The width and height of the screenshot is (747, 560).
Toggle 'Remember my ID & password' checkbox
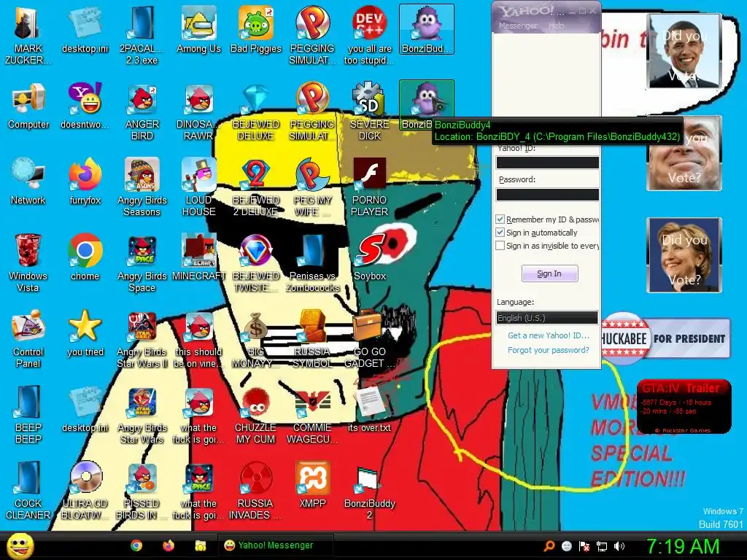pos(500,219)
